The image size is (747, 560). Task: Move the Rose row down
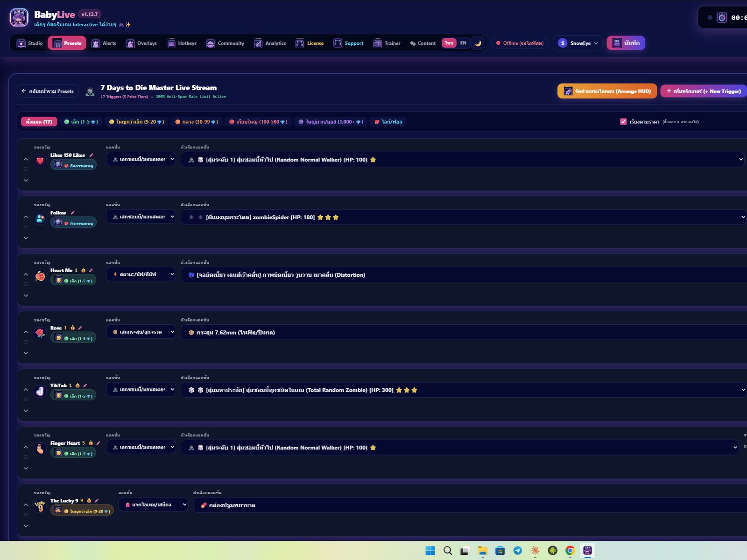(x=26, y=353)
